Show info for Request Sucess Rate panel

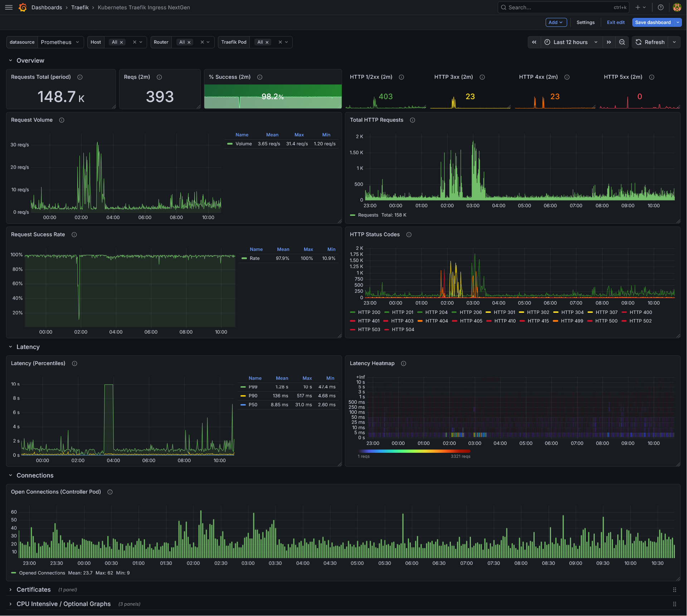click(74, 235)
